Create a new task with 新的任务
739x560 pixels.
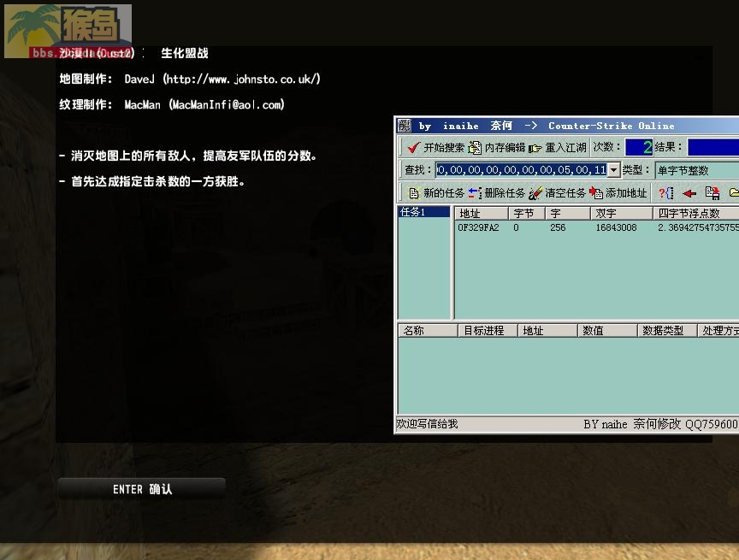tap(436, 192)
